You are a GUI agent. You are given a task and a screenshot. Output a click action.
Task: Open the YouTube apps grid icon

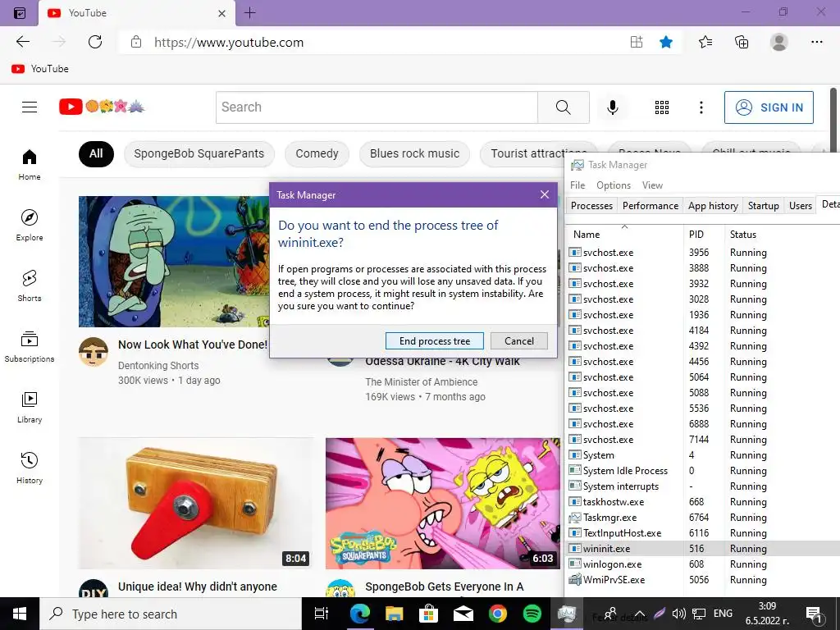click(x=662, y=107)
